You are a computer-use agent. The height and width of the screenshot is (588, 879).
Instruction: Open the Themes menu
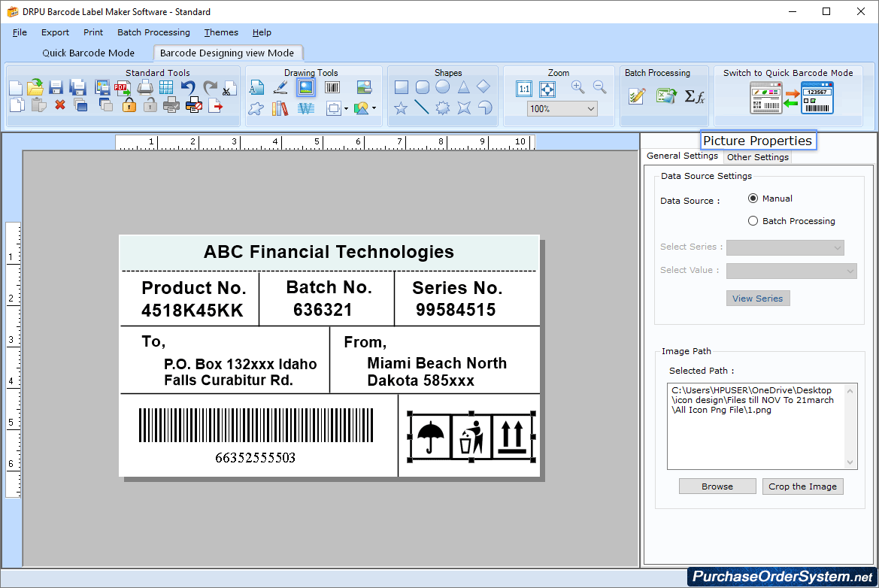[x=221, y=32]
